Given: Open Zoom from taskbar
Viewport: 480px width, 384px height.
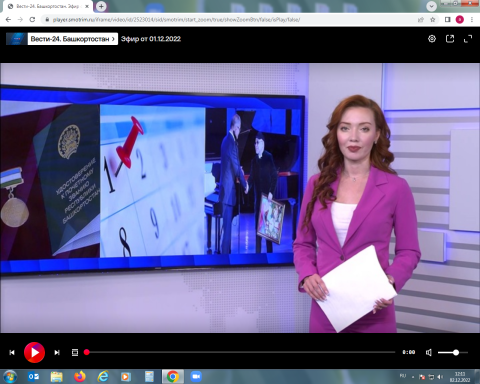Looking at the screenshot, I should [196, 377].
